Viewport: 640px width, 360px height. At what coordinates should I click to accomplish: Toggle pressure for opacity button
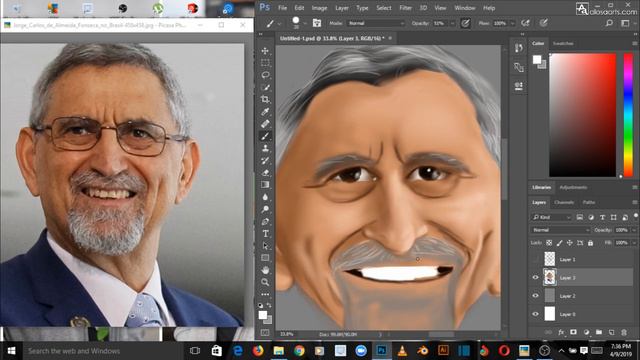coord(465,23)
